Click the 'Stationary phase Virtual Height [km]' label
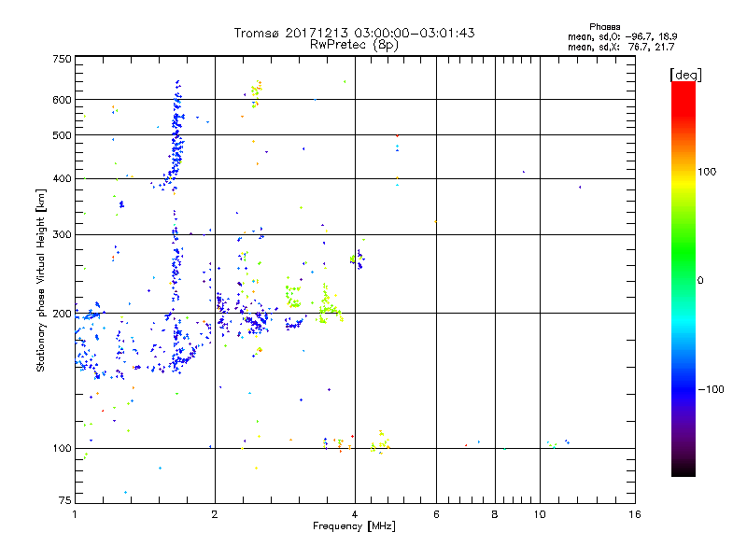Viewport: 747px width, 560px height. [x=41, y=280]
